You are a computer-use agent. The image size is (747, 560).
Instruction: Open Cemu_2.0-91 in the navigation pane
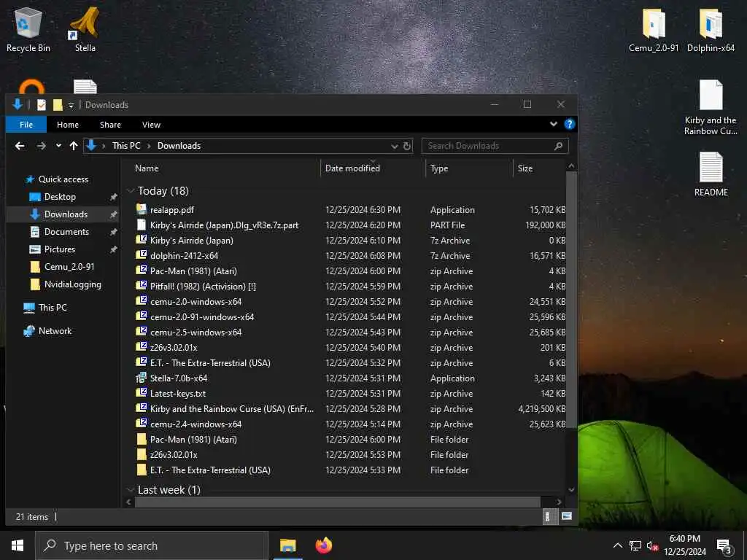tap(69, 267)
